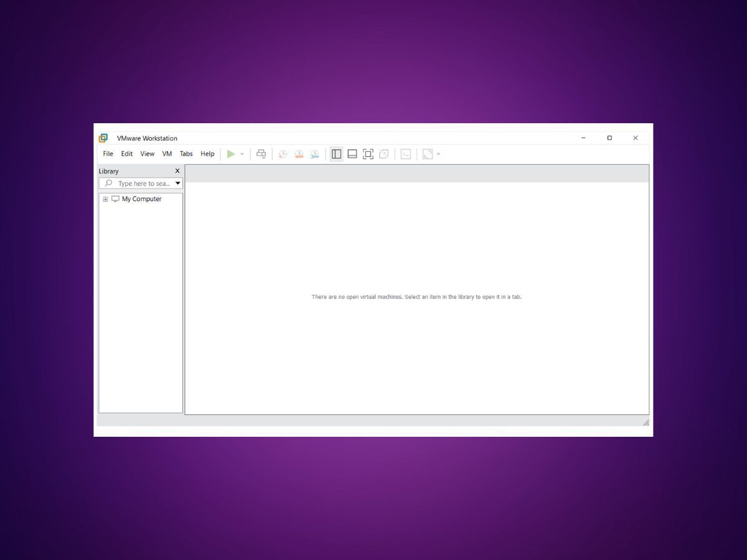Open the Snapshot Manager icon
The height and width of the screenshot is (560, 747).
click(x=314, y=154)
